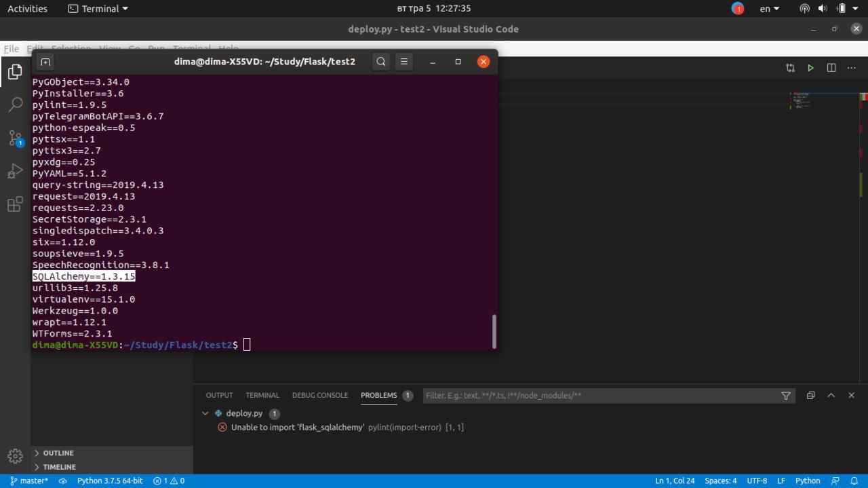
Task: Collapse the deploy.py problems group
Action: (x=205, y=413)
